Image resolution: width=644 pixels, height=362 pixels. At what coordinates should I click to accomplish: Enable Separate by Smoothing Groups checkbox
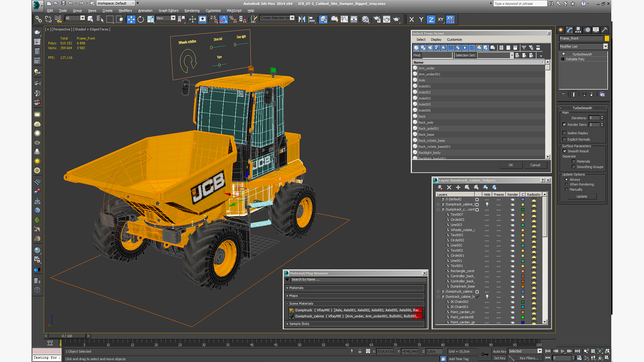coord(574,167)
